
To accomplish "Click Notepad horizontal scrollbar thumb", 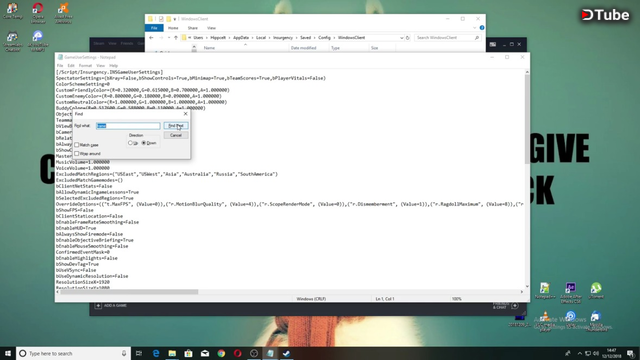I will [x=129, y=292].
